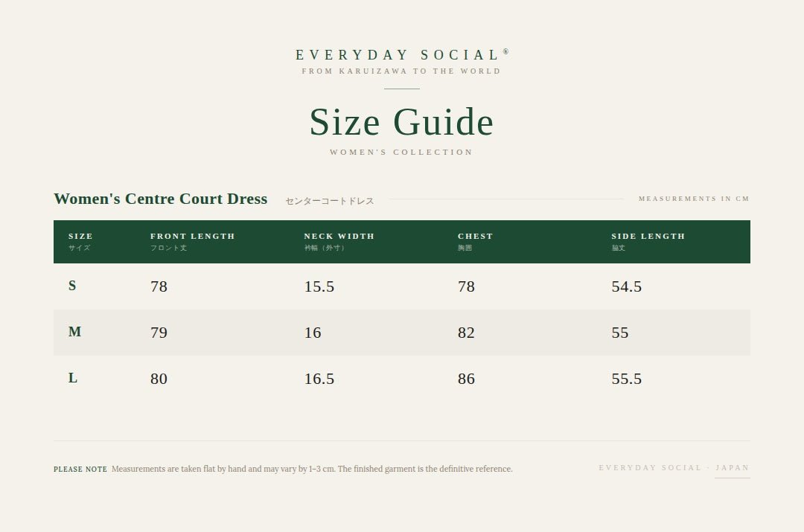The height and width of the screenshot is (532, 804).
Task: Click the neck width value 16.5
Action: [319, 379]
